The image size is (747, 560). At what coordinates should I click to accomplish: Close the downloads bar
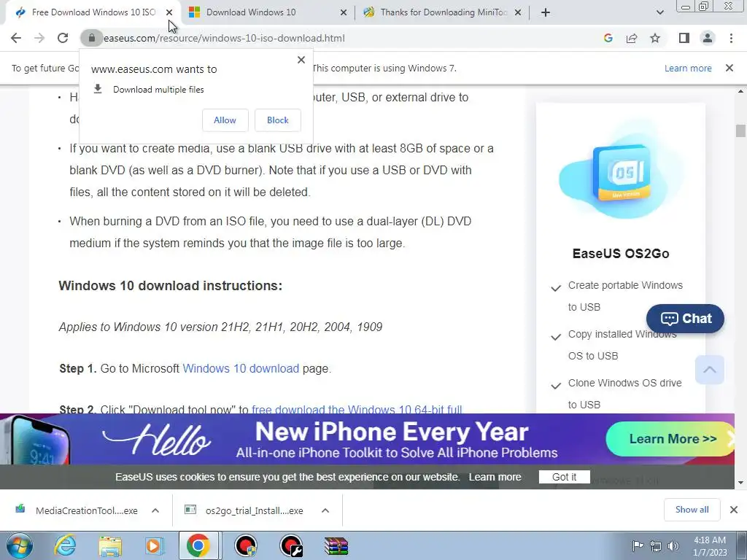734,510
